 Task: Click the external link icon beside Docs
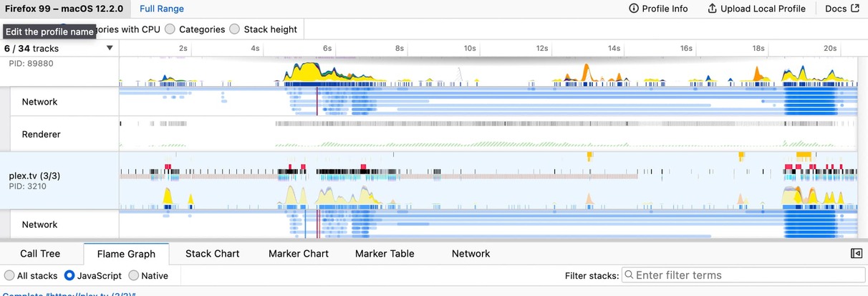point(854,9)
